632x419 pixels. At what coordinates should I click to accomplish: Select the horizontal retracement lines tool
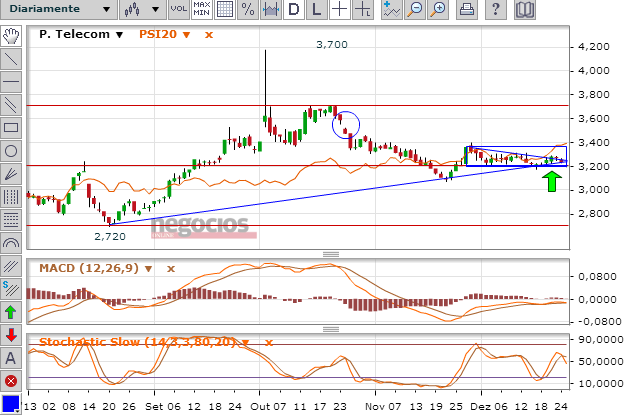pyautogui.click(x=11, y=220)
